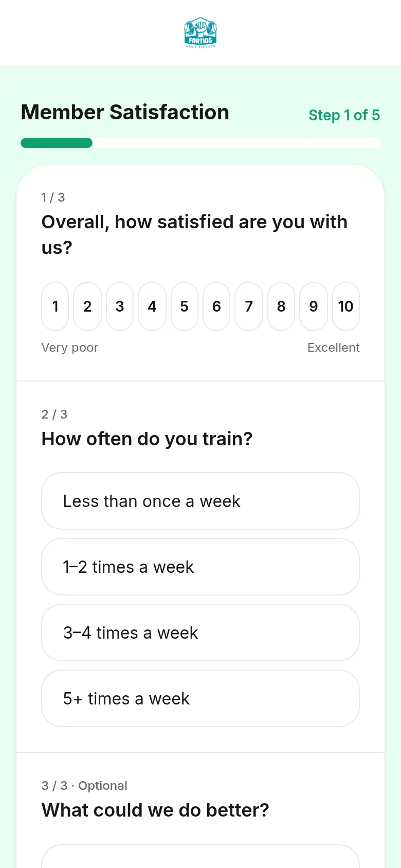Click the Fortios gym logo
401x868 pixels.
pos(200,33)
